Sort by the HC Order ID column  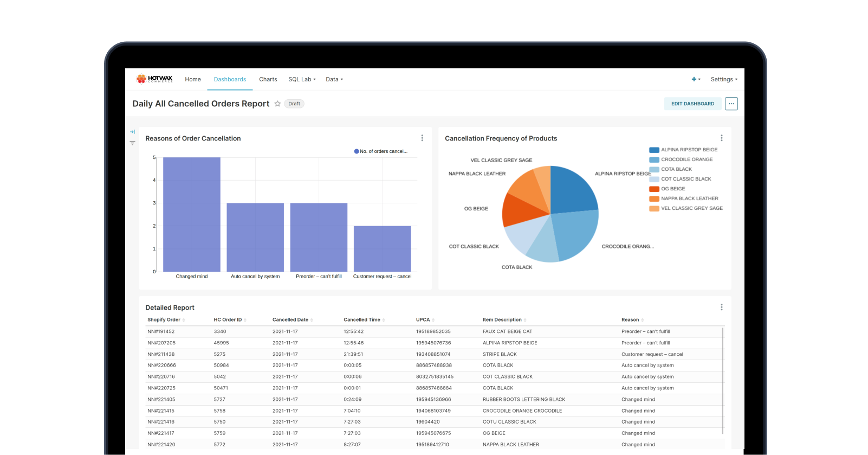point(230,320)
